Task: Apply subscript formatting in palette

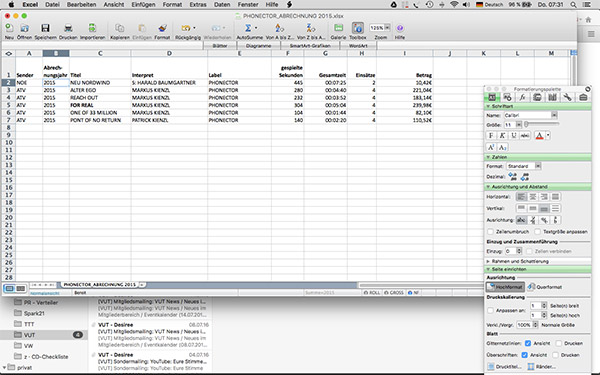Action: tap(503, 147)
